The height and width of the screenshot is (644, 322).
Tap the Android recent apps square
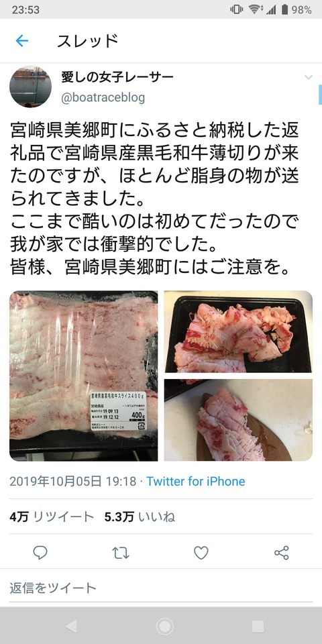click(258, 627)
